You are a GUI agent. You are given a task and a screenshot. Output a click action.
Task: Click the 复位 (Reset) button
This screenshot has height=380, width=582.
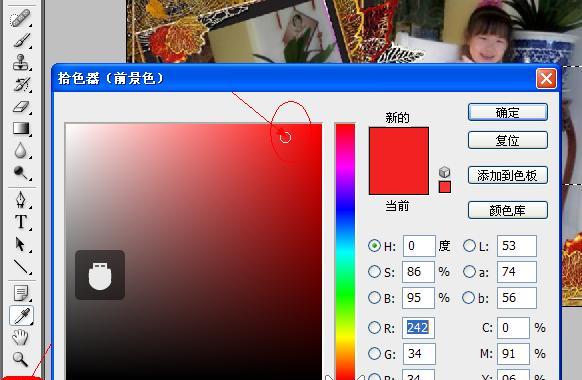(x=508, y=140)
